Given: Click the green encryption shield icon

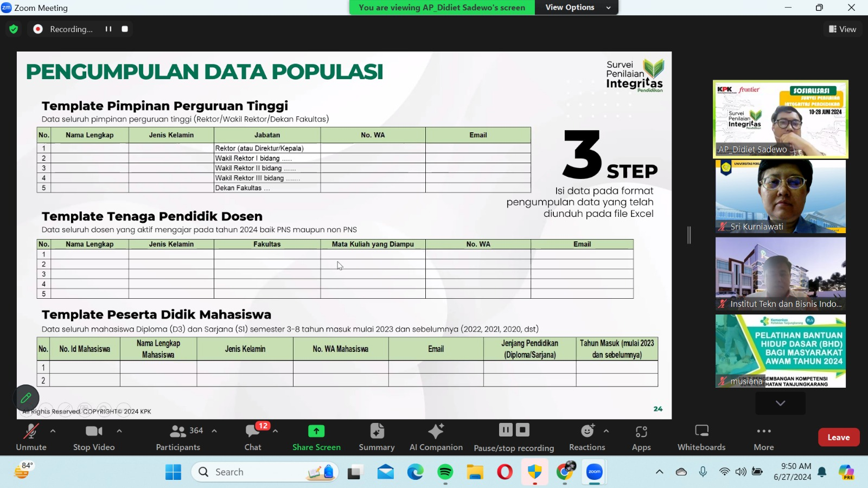Looking at the screenshot, I should click(x=14, y=29).
